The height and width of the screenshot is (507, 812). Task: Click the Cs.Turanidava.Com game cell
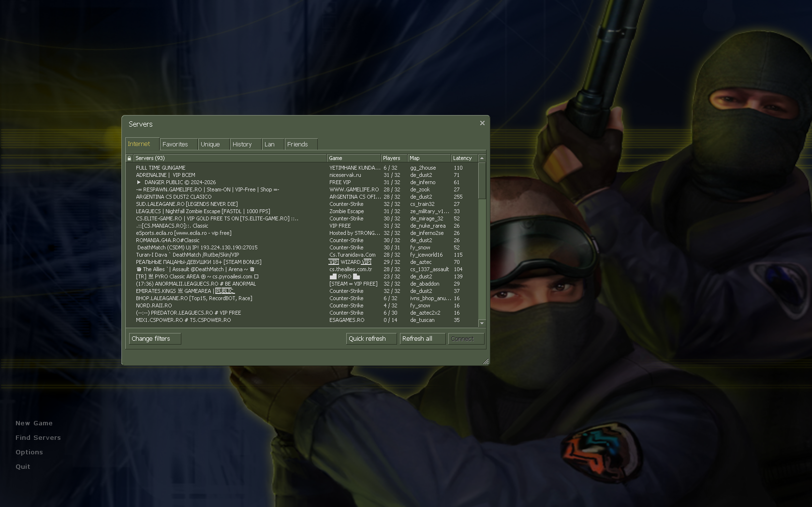click(x=353, y=255)
